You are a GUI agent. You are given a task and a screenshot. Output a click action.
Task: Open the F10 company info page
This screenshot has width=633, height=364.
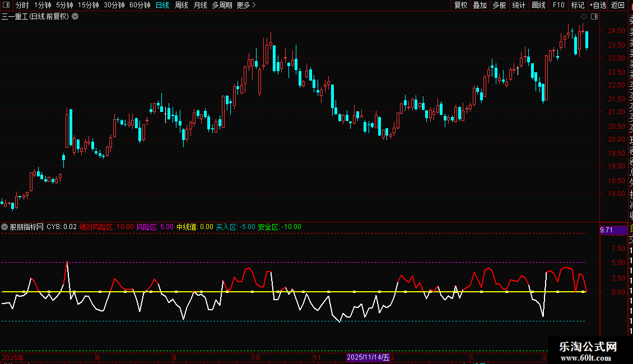tap(558, 5)
